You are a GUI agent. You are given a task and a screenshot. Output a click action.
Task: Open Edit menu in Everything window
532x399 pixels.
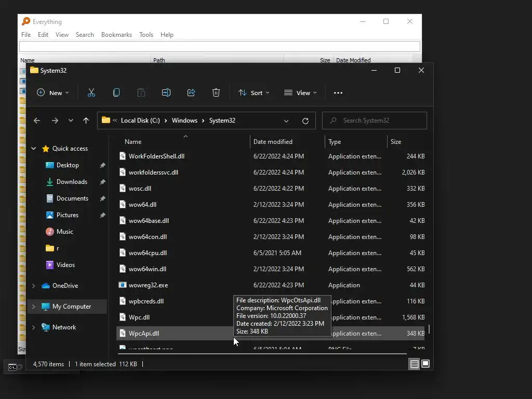43,35
